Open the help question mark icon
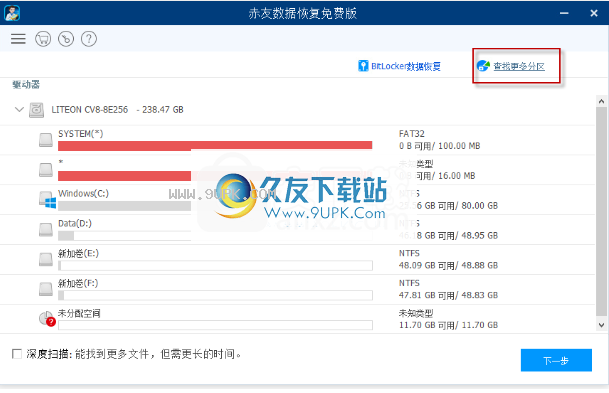 (x=89, y=39)
